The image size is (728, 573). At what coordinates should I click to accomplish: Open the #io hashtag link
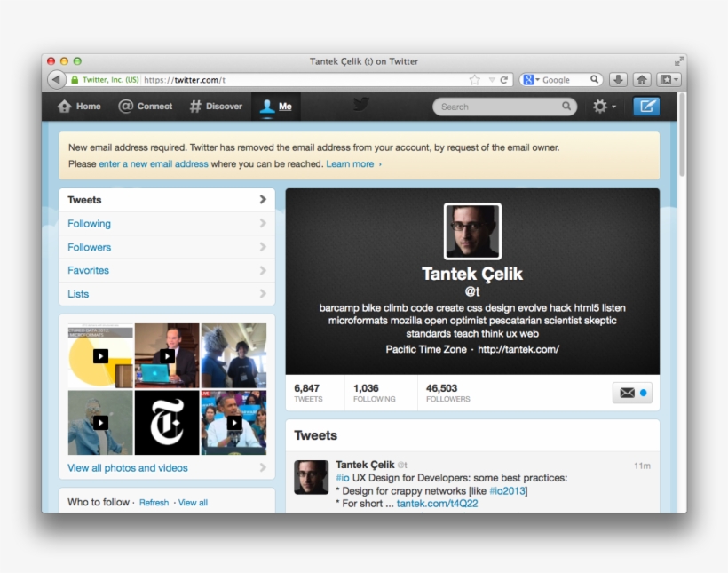[x=342, y=478]
